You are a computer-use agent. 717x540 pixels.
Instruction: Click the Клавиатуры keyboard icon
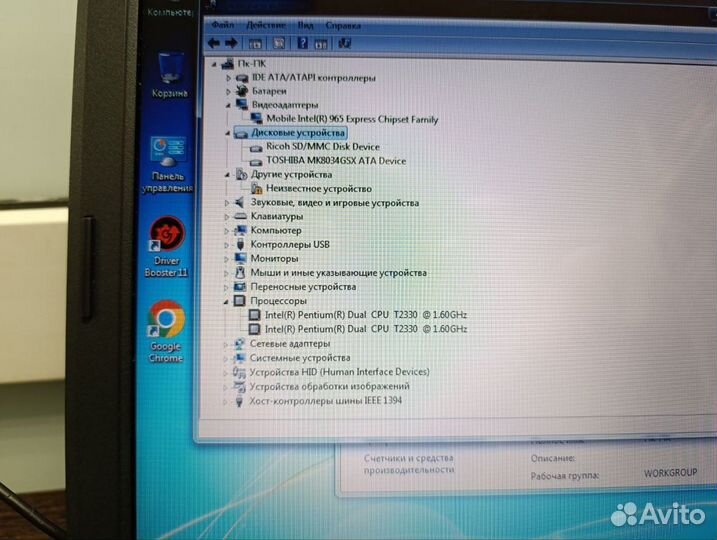coord(241,216)
